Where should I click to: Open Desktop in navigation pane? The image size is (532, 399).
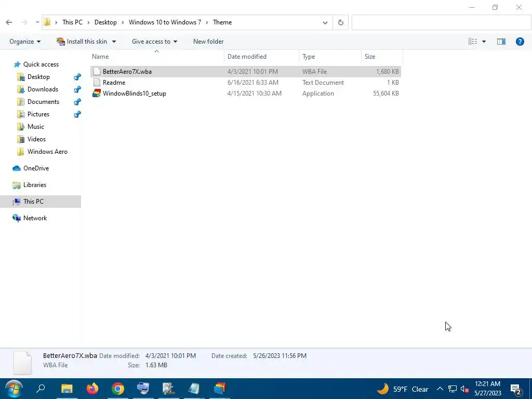pyautogui.click(x=38, y=77)
